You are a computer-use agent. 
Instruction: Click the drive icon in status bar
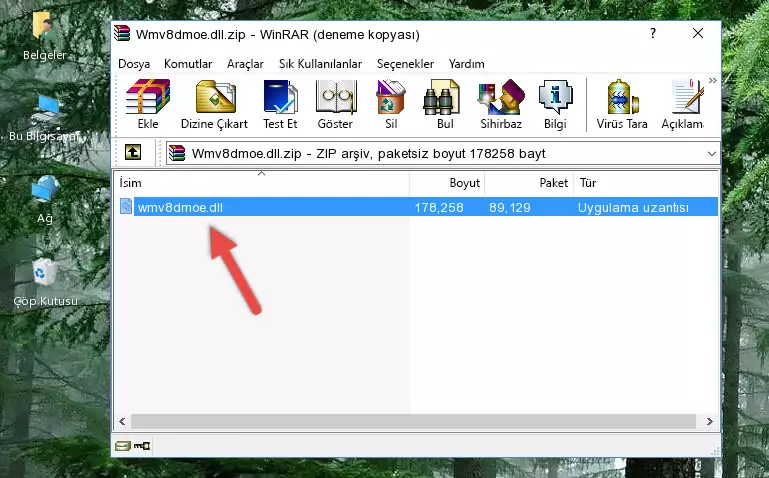pos(122,446)
